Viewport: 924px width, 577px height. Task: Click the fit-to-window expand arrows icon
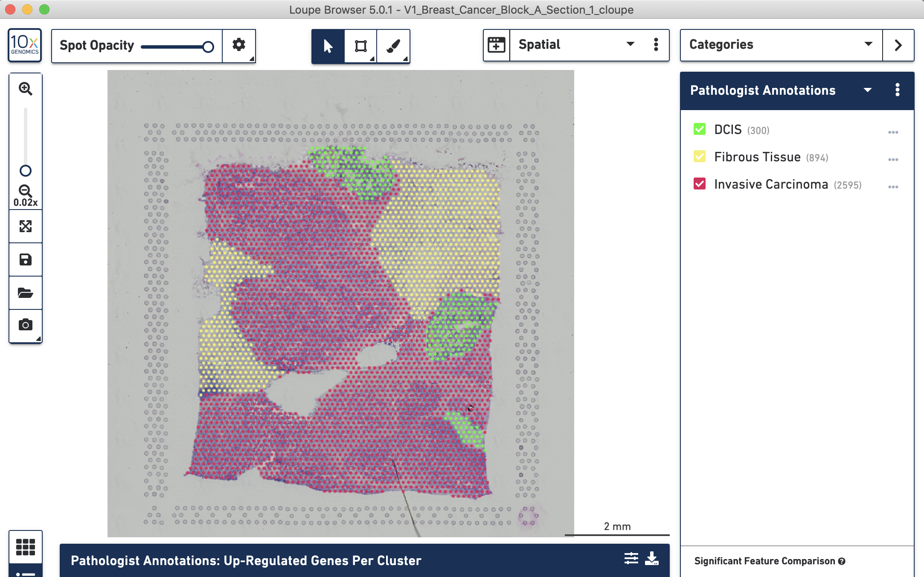(x=26, y=226)
